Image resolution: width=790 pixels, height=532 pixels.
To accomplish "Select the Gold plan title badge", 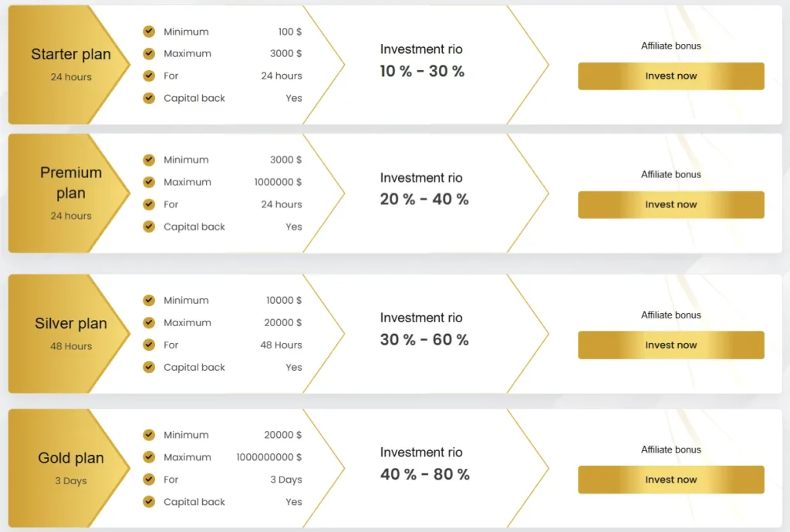I will 68,467.
